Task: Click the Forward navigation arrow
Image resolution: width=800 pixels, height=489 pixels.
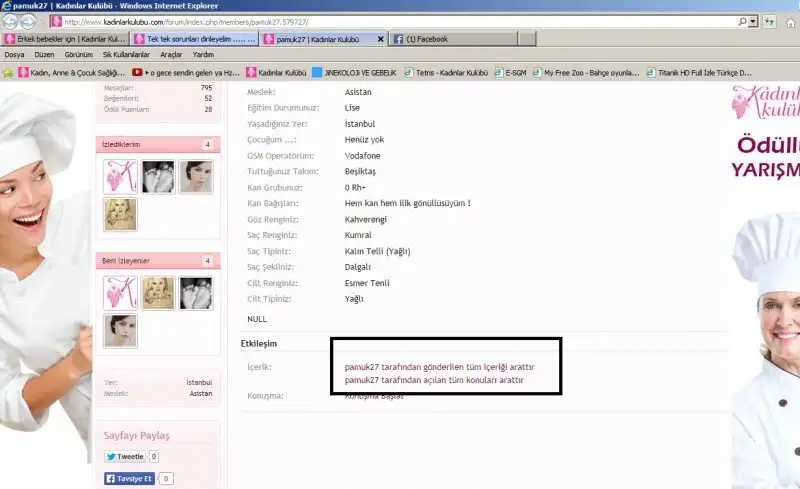Action: pyautogui.click(x=28, y=21)
